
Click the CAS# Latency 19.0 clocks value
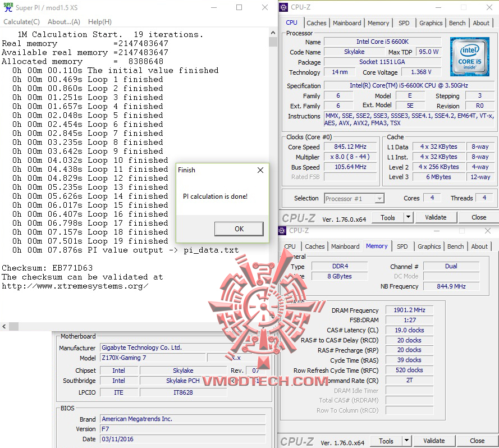pyautogui.click(x=409, y=330)
